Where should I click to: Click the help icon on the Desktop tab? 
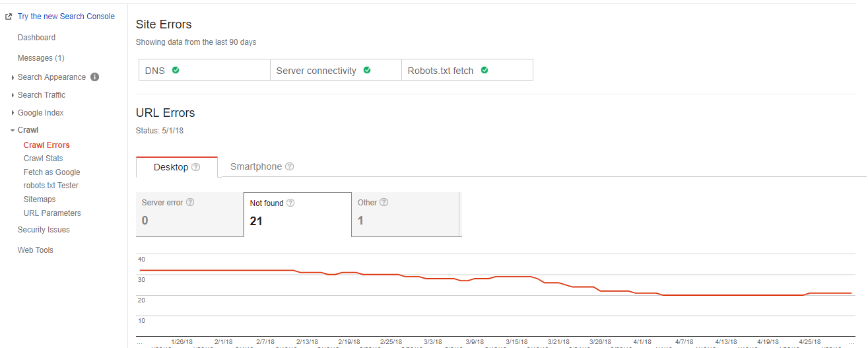[195, 167]
